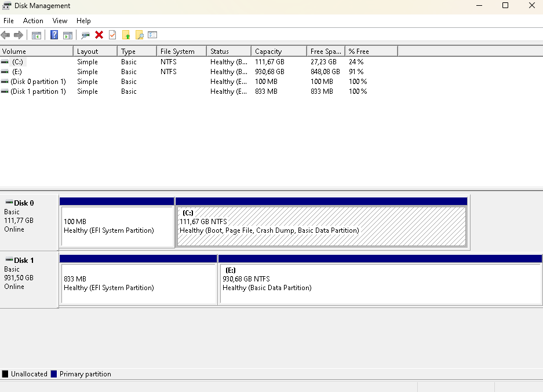Select the (E:) volume row in list

17,72
